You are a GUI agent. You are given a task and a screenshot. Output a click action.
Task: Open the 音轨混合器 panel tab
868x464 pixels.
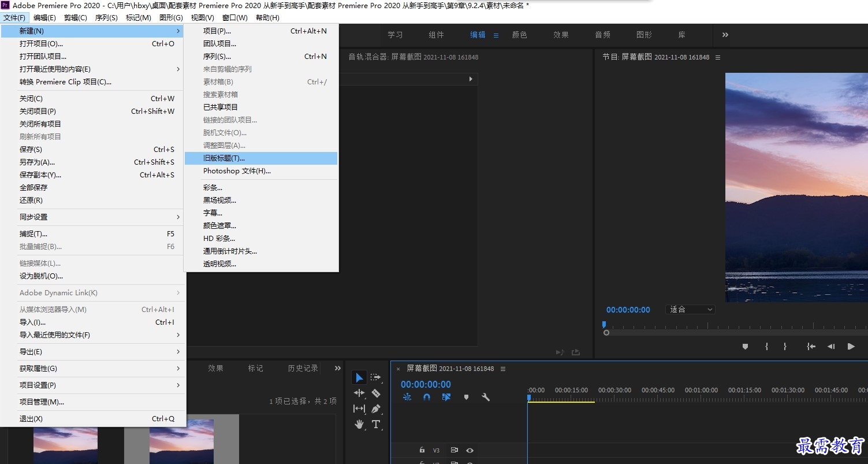pos(413,57)
